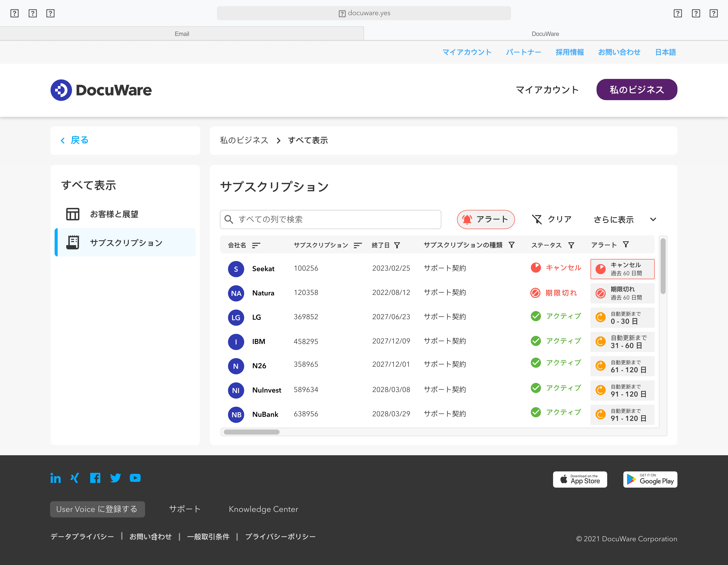The image size is (728, 565).
Task: Click the Seekat avatar circle
Action: point(236,269)
